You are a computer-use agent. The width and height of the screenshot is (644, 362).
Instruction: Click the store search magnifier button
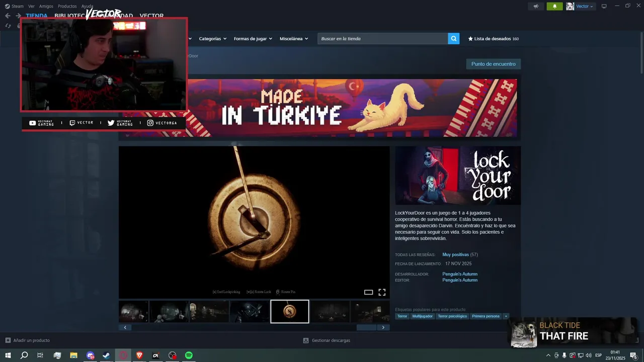tap(453, 39)
